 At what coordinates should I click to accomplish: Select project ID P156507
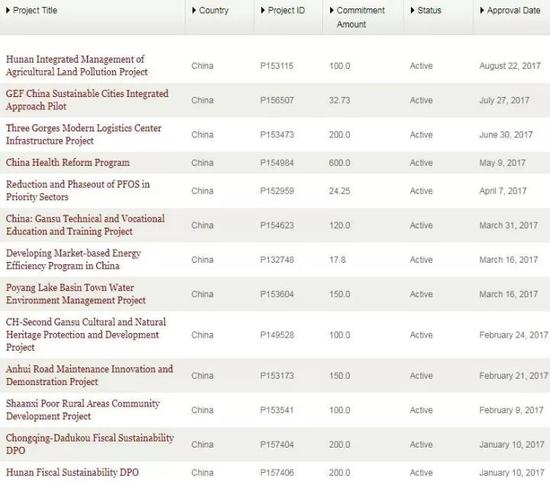[277, 100]
